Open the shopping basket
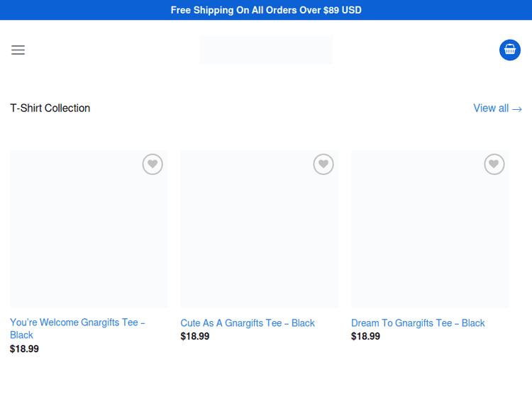The image size is (532, 399). click(x=510, y=50)
